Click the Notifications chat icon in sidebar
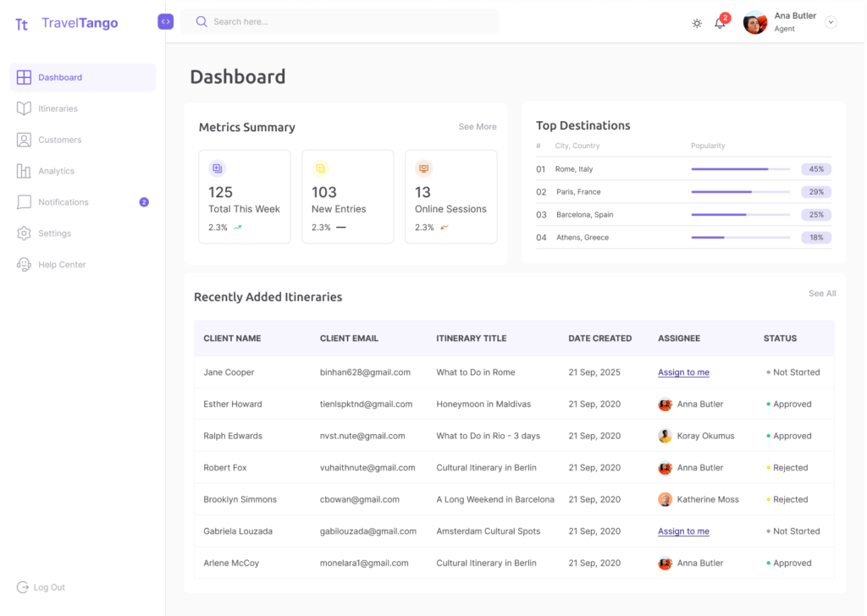Viewport: 867px width, 616px height. 24,202
